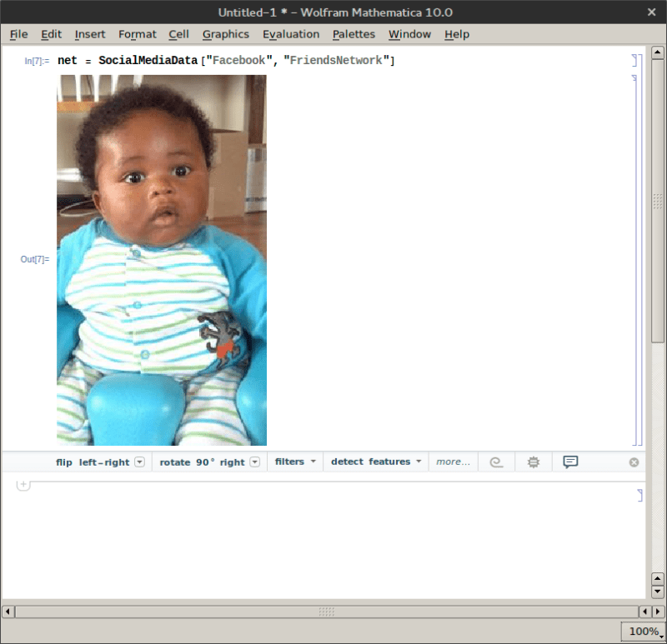
Task: Click "Facebook" string in input
Action: point(239,60)
